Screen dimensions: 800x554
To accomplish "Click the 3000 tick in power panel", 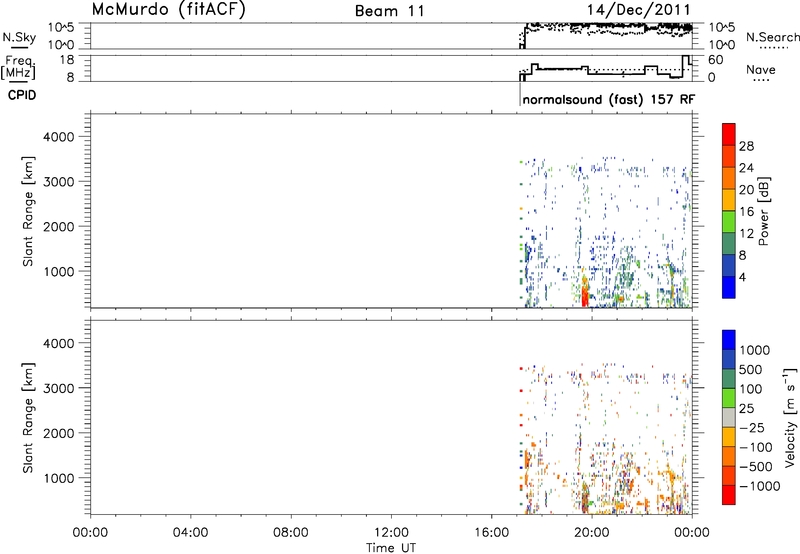I will [x=59, y=182].
